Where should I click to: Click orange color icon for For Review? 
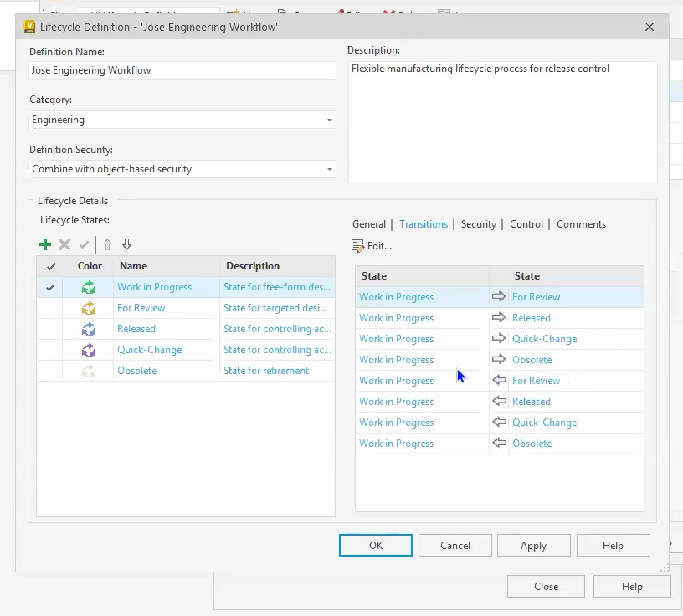pos(89,308)
